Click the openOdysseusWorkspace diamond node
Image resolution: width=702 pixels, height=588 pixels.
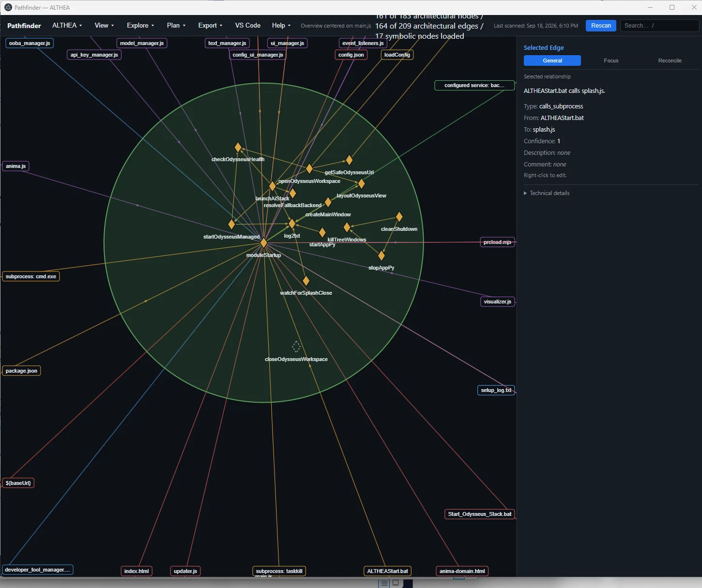pos(309,169)
